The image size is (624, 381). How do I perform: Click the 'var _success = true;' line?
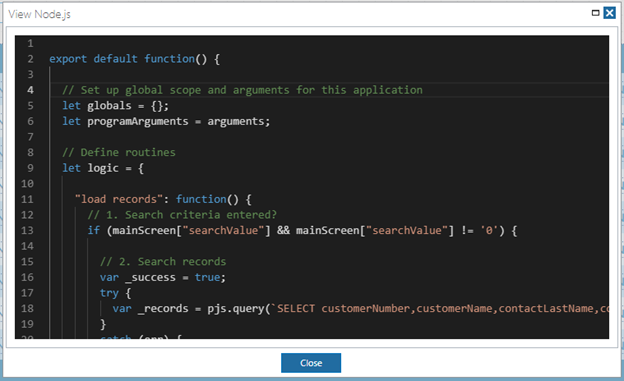(x=163, y=277)
